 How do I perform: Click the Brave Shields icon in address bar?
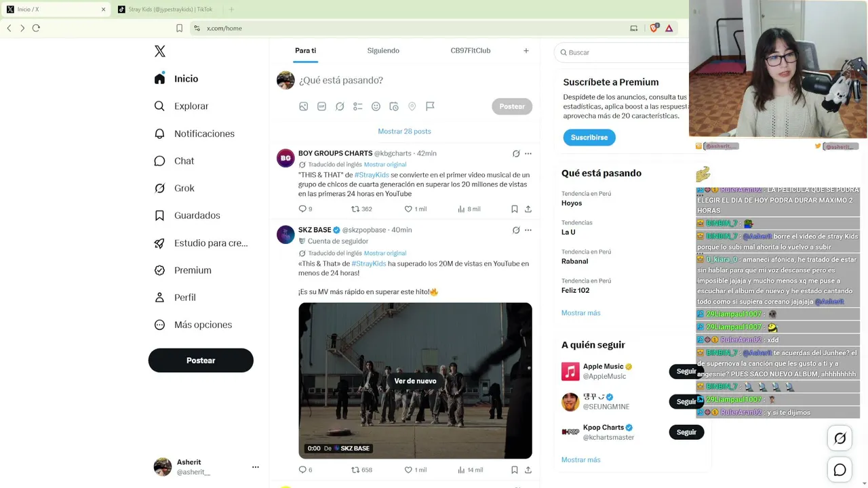tap(654, 28)
